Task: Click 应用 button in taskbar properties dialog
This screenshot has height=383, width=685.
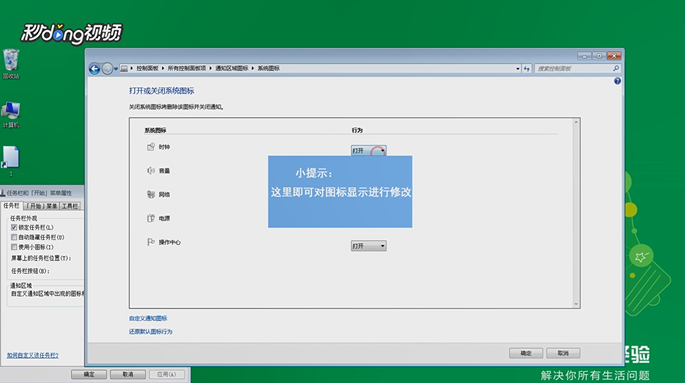Action: [x=166, y=374]
